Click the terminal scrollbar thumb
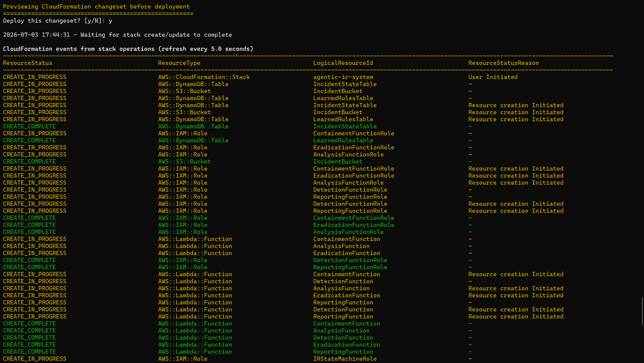Screen dimensions: 644x363 pos(642,311)
